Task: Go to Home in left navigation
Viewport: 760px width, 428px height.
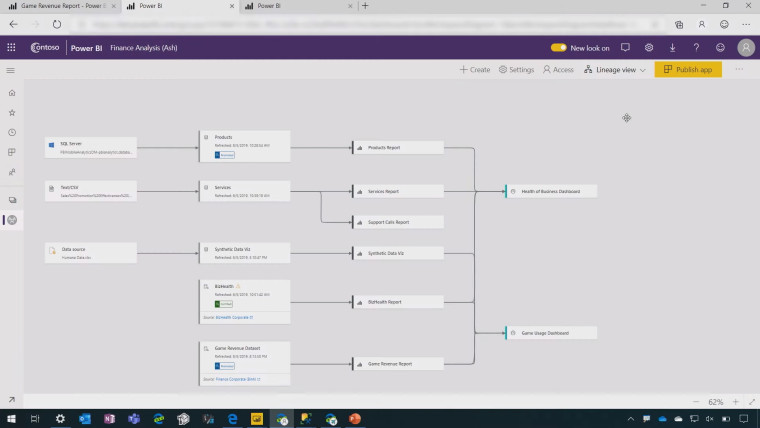Action: 12,93
